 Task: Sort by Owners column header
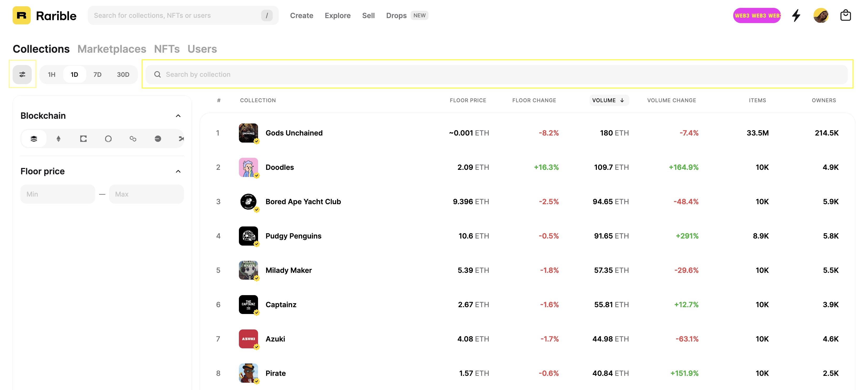click(824, 100)
